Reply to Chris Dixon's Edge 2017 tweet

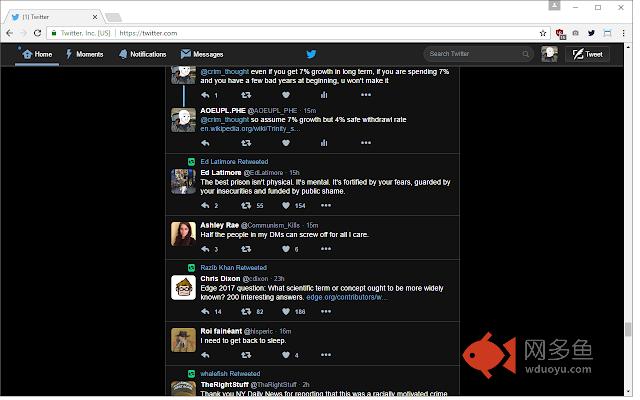coord(205,311)
